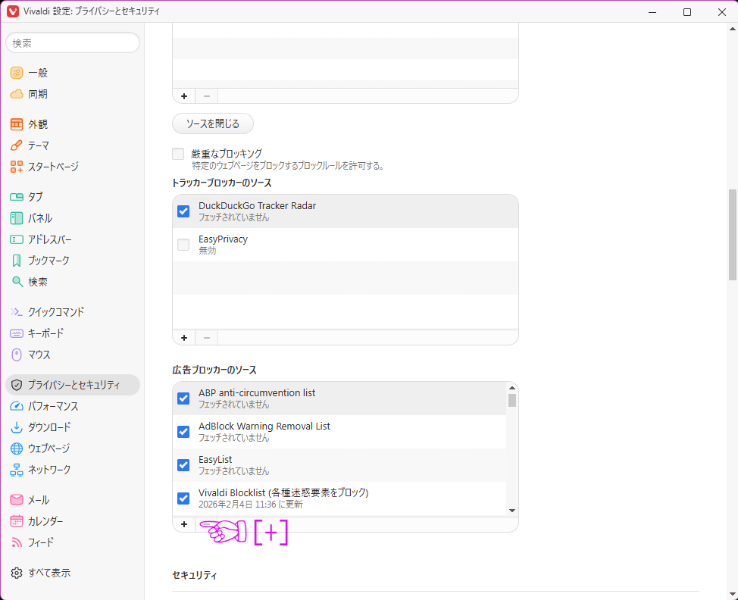Uncheck ABP anti-circumvention list
The image size is (738, 600).
click(183, 398)
